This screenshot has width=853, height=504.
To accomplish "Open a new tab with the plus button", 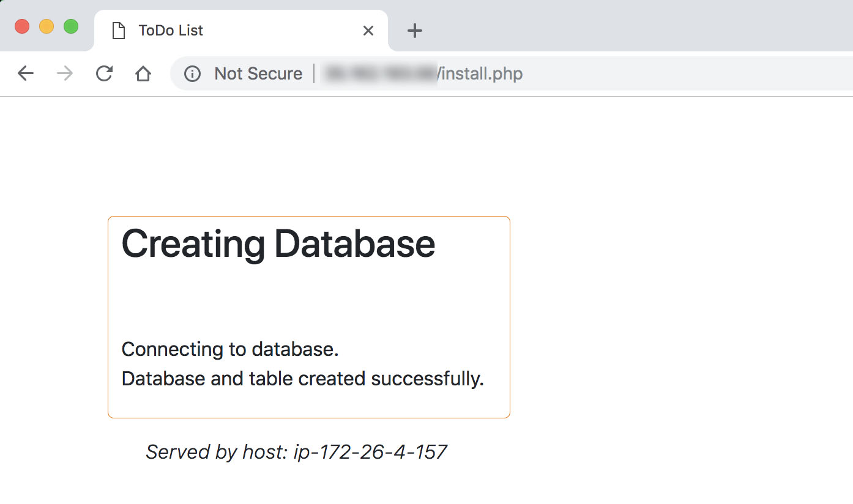I will click(415, 31).
